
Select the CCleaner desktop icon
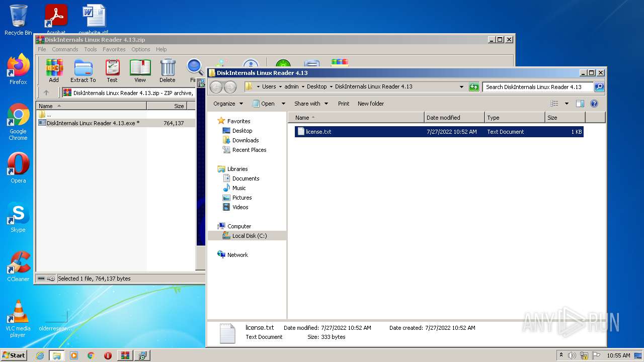[x=18, y=266]
